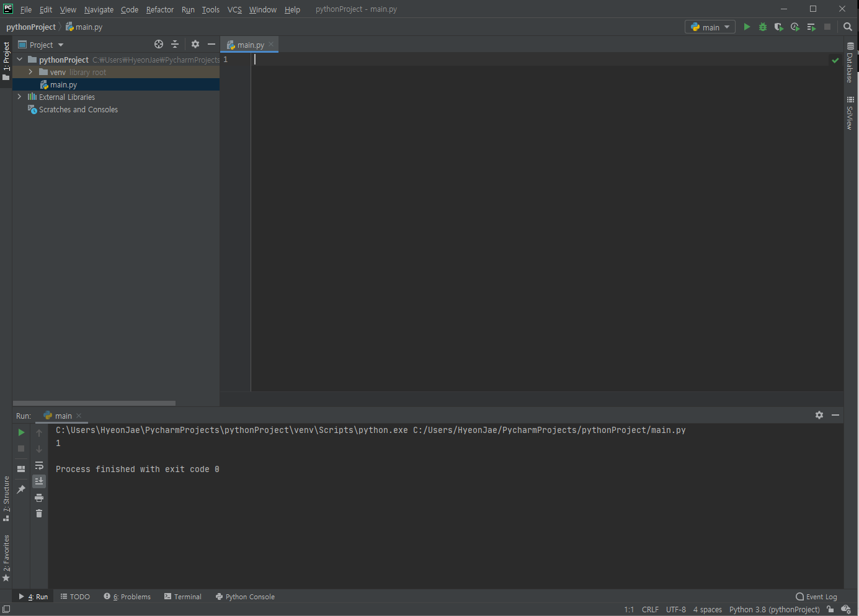Go down the stack trace in Run panel
Viewport: 859px width, 616px height.
point(39,449)
